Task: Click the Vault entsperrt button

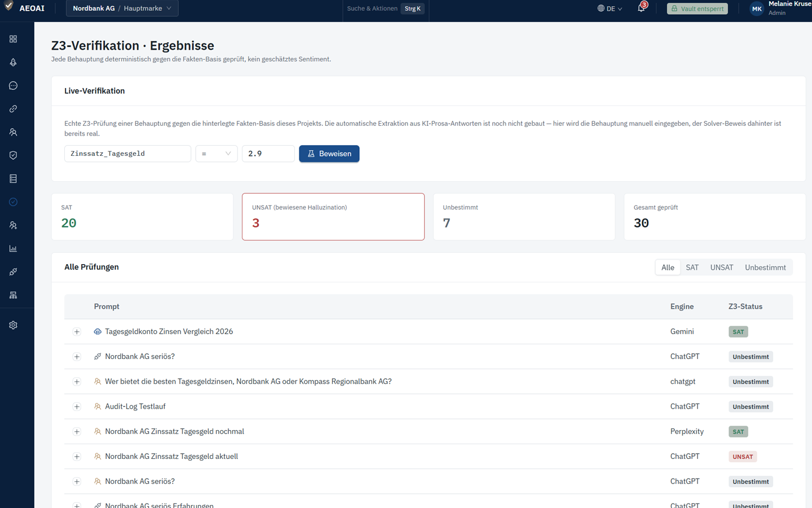Action: [x=698, y=8]
